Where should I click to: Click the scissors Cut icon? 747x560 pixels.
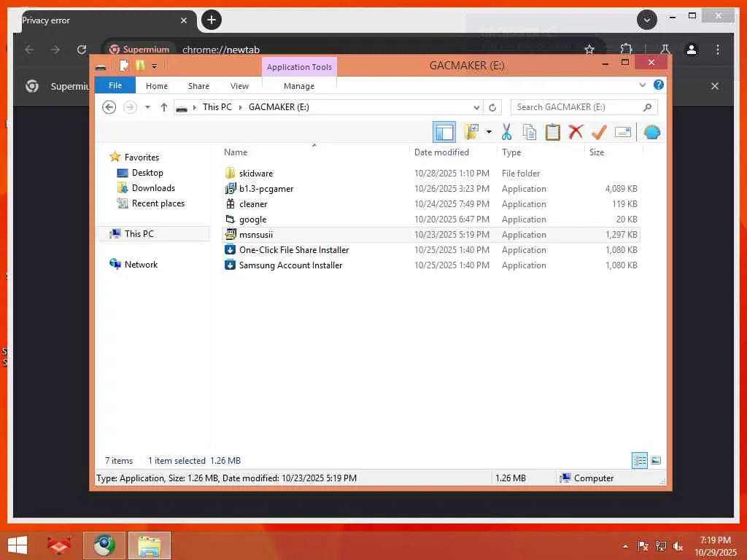[506, 132]
